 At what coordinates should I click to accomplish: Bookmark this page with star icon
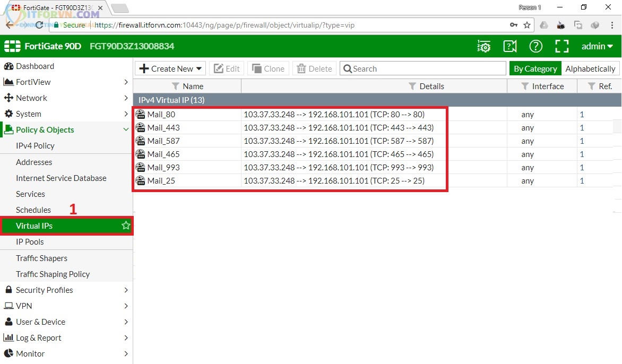click(527, 25)
